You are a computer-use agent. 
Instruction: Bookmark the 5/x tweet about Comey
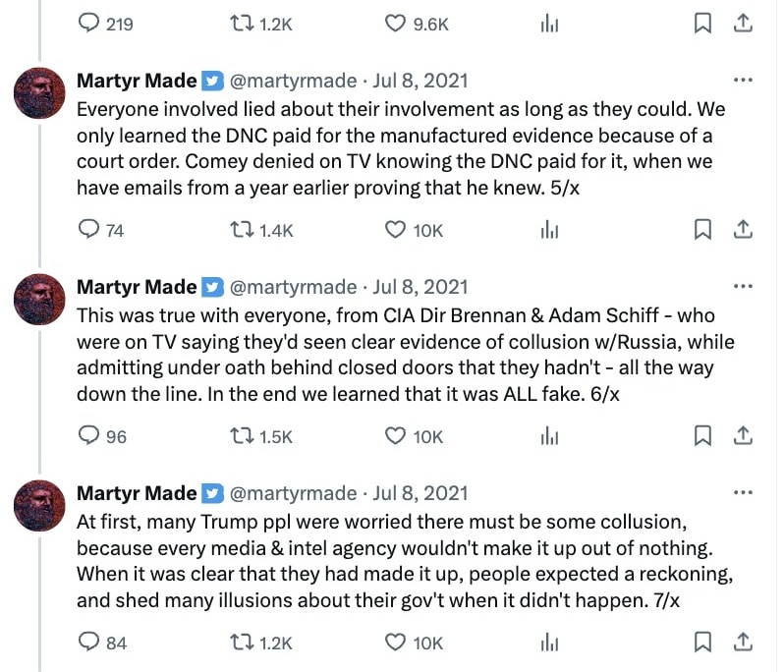(x=702, y=230)
